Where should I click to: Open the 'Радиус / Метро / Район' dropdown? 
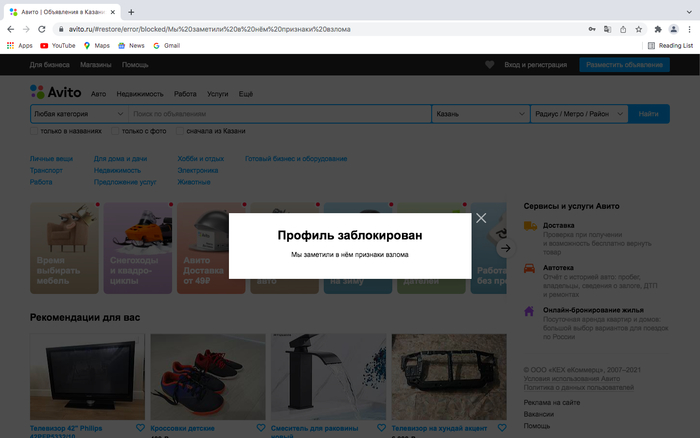pyautogui.click(x=579, y=114)
